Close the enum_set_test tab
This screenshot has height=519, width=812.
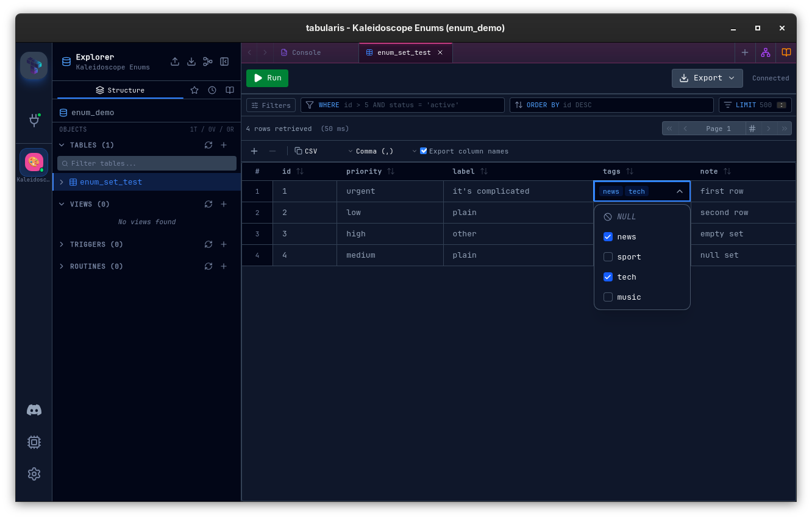pos(440,52)
